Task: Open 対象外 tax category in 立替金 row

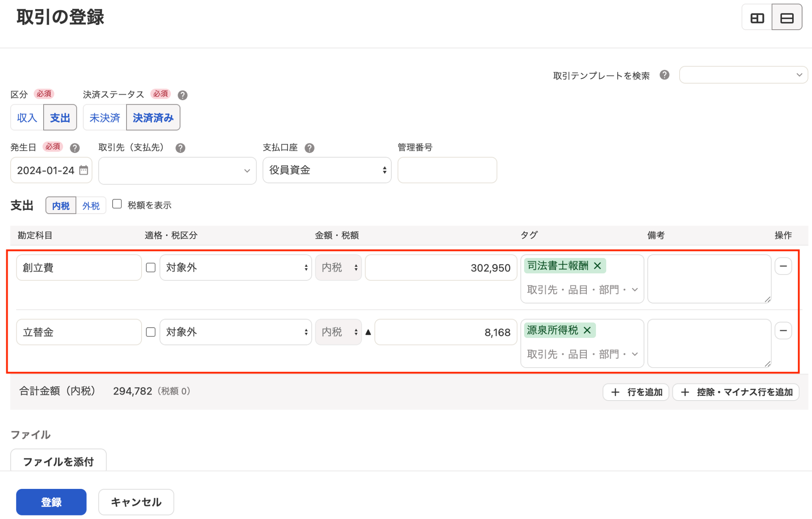Action: pos(236,332)
